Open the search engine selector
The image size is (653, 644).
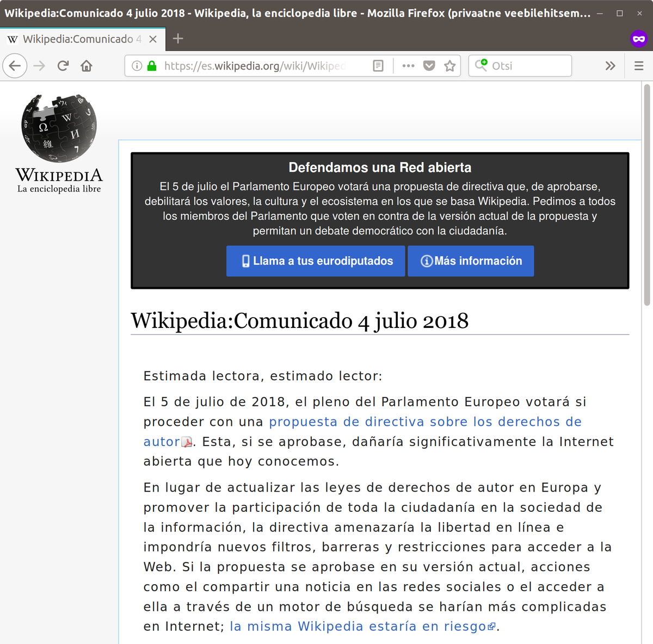[481, 65]
